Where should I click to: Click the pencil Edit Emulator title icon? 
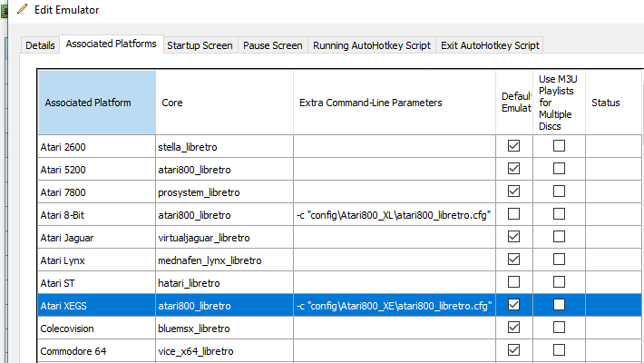23,9
